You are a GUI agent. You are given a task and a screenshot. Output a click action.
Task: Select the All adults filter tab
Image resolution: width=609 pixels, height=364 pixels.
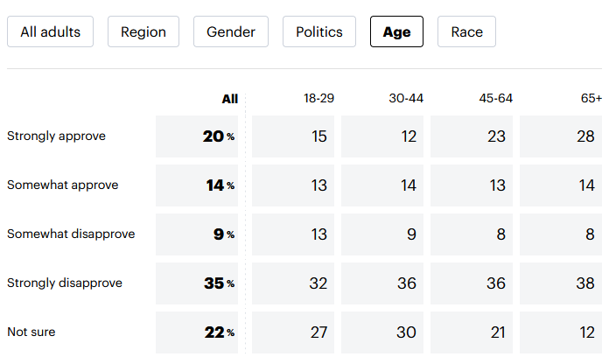click(50, 32)
